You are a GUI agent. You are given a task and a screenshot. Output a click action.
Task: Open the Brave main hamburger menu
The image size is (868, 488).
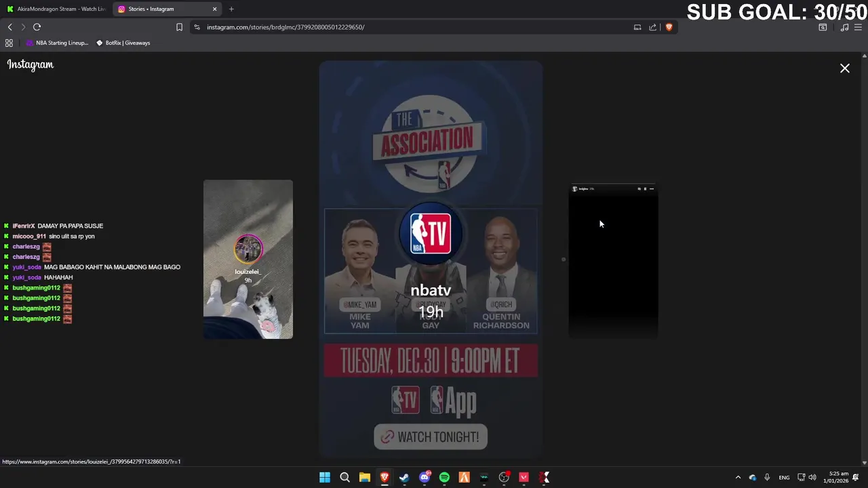point(858,27)
